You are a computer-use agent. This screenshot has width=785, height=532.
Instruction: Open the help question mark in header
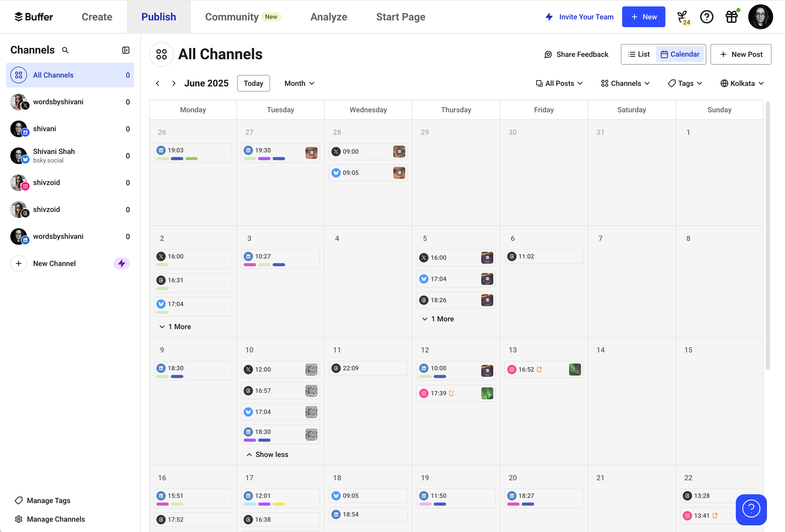pyautogui.click(x=706, y=17)
